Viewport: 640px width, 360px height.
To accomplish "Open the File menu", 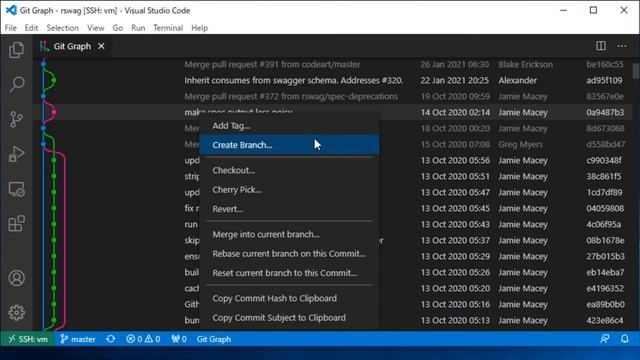I will [x=11, y=28].
